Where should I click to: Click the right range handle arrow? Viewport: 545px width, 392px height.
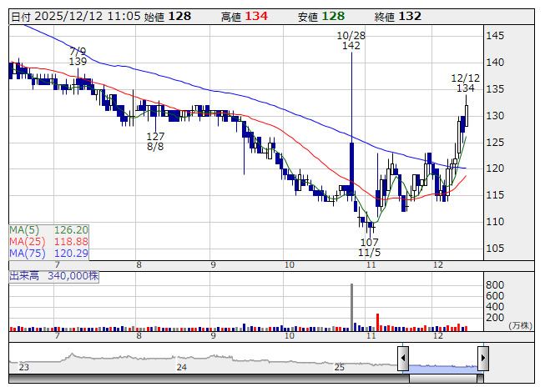coord(482,359)
